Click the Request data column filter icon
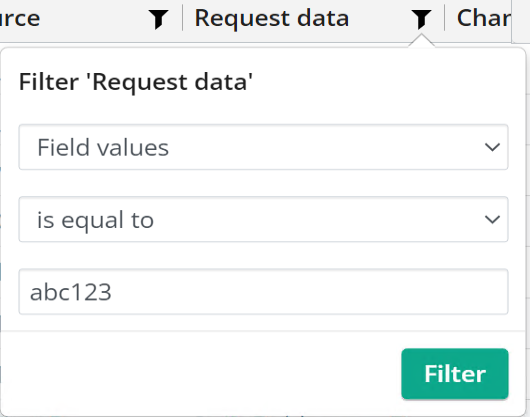This screenshot has width=530, height=417. [x=421, y=19]
